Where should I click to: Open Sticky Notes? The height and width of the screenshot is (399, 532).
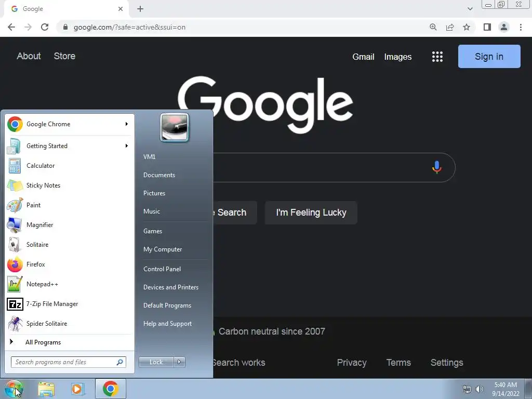[69, 185]
